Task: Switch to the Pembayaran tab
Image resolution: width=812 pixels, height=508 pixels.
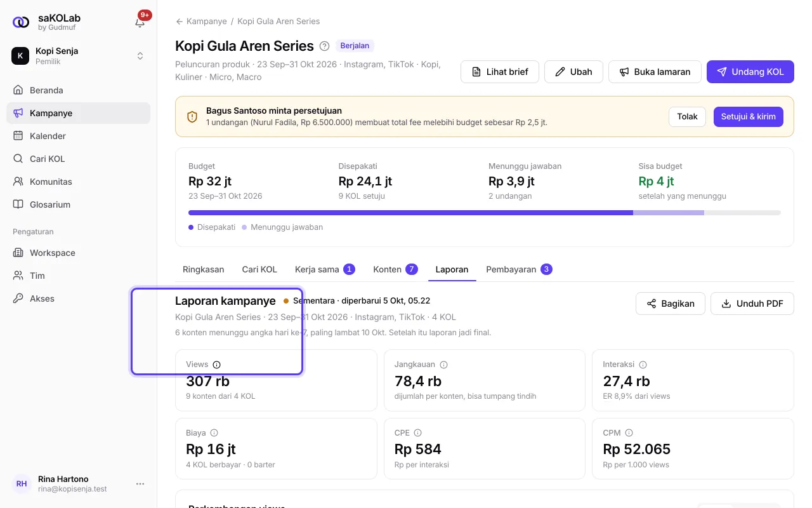Action: pyautogui.click(x=519, y=269)
